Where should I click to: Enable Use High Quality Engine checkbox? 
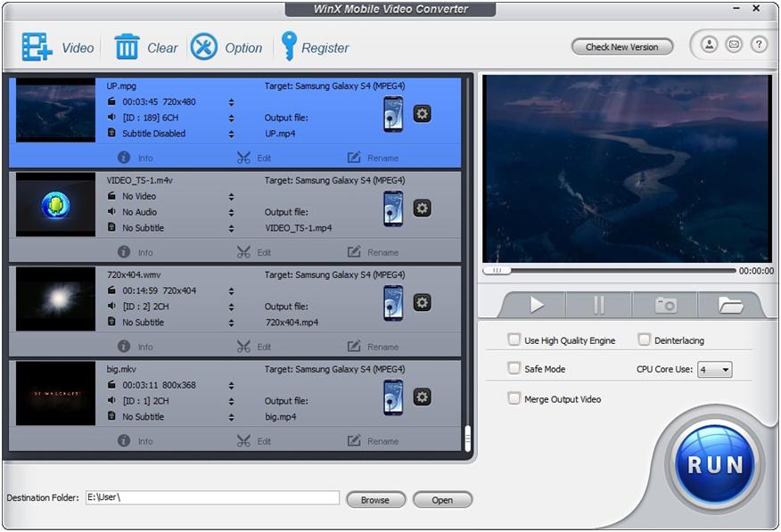(514, 340)
